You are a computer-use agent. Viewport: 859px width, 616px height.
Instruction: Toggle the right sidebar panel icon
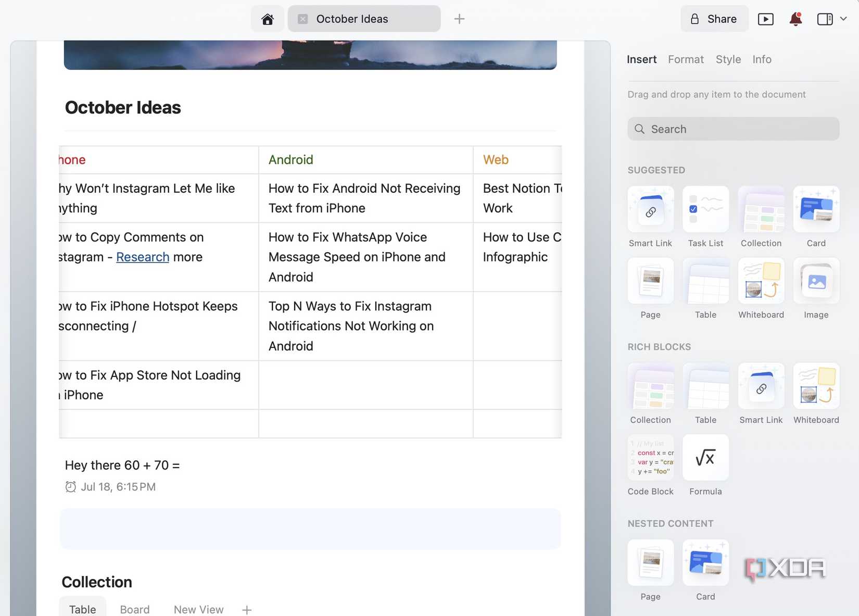825,19
